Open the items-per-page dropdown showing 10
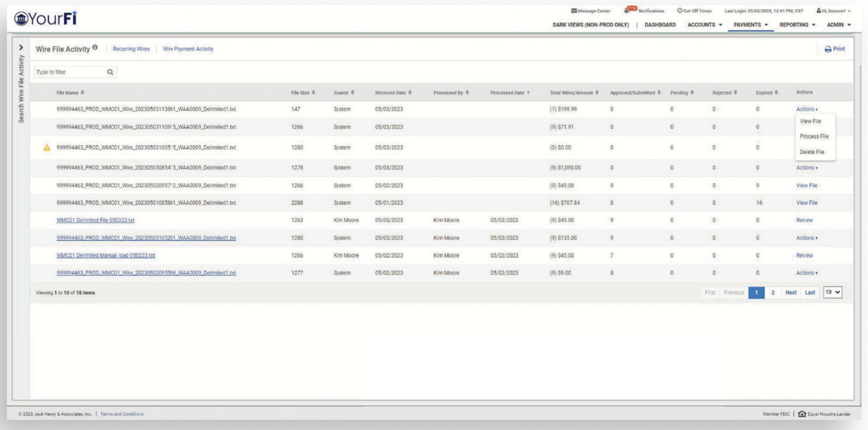The height and width of the screenshot is (430, 868). click(x=832, y=292)
